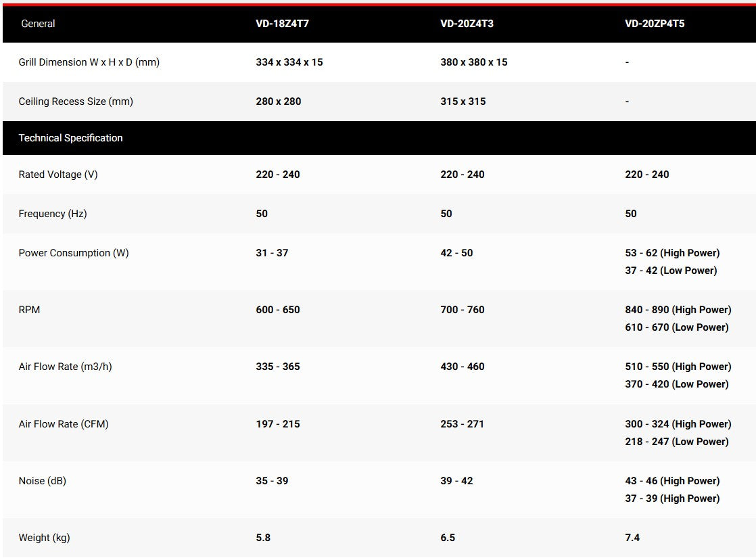Select the 53 - 62 (High Power) value

click(x=672, y=253)
